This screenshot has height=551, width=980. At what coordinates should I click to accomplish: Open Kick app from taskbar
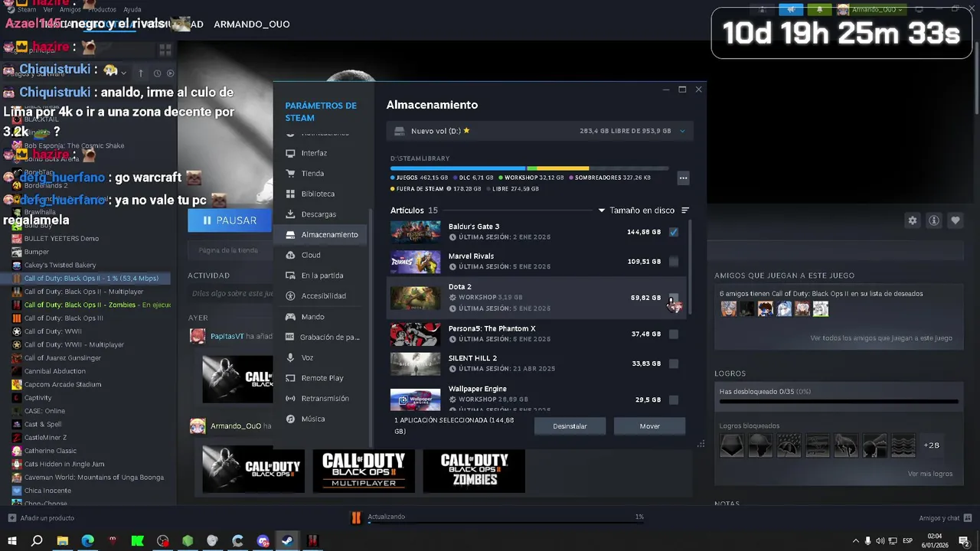click(138, 541)
